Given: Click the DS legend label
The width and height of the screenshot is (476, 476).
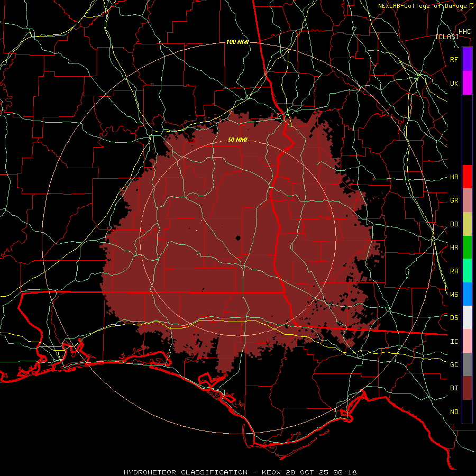Looking at the screenshot, I should (454, 318).
